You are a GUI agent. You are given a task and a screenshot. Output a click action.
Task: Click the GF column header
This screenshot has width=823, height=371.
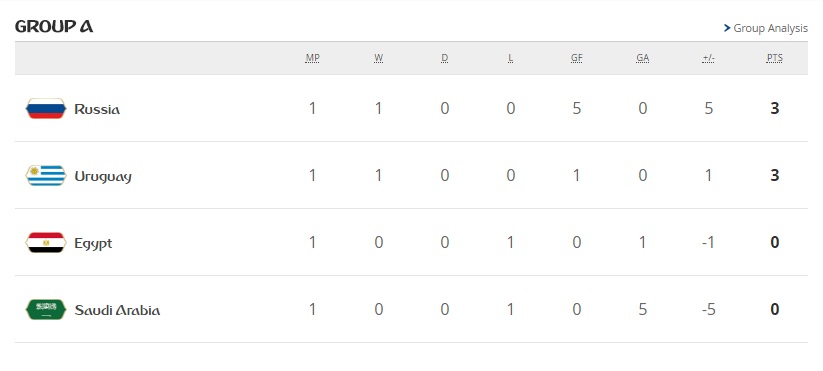coord(577,58)
